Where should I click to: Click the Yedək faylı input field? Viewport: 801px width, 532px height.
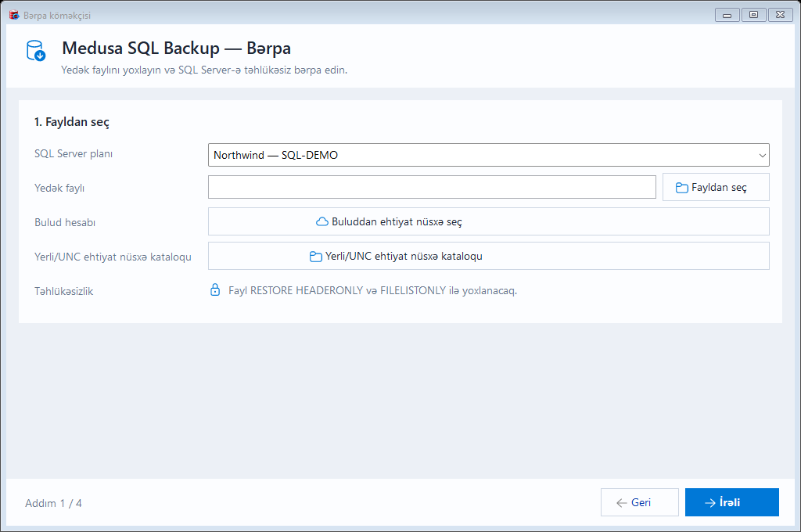(432, 187)
